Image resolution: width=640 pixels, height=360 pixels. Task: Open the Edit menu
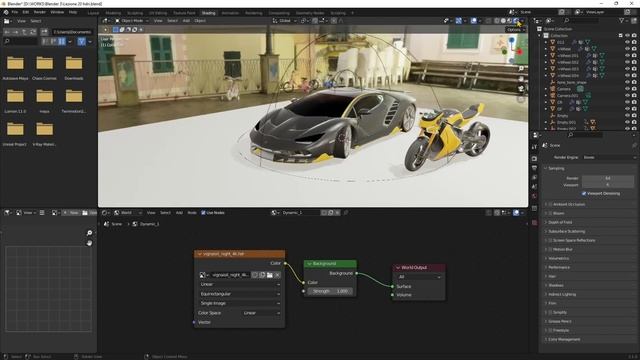tap(26, 12)
